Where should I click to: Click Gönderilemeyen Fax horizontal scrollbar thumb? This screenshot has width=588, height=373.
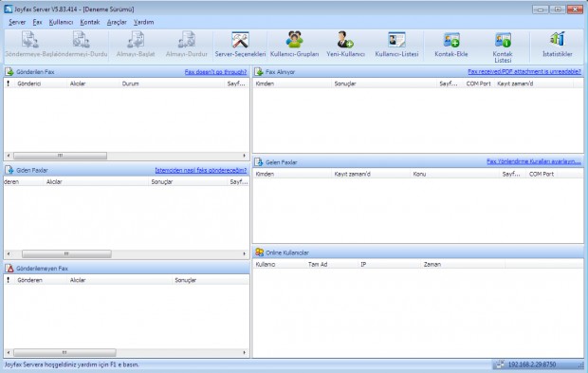[x=64, y=352]
